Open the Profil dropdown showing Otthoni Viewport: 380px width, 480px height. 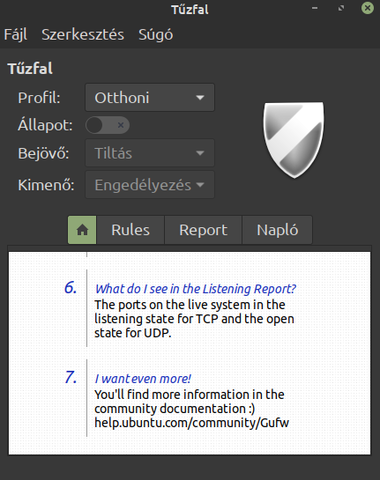point(150,98)
